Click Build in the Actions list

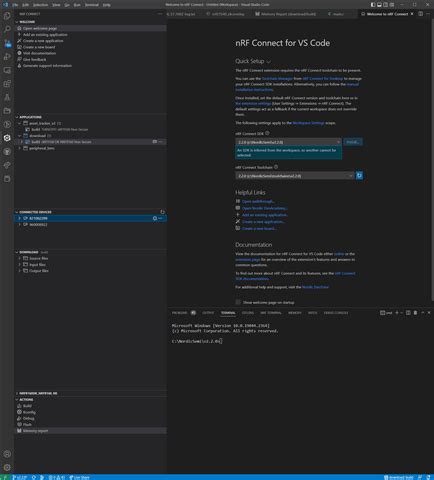pos(27,406)
